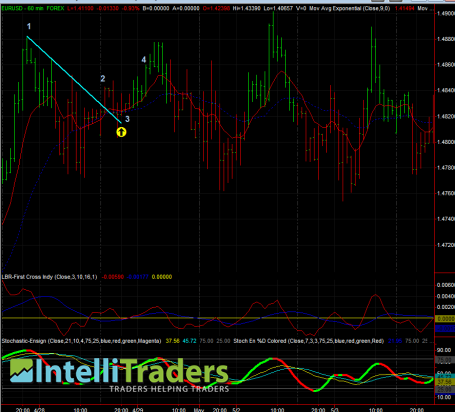This screenshot has width=455, height=412.
Task: Click the moving average value 1.41494
Action: tap(405, 8)
